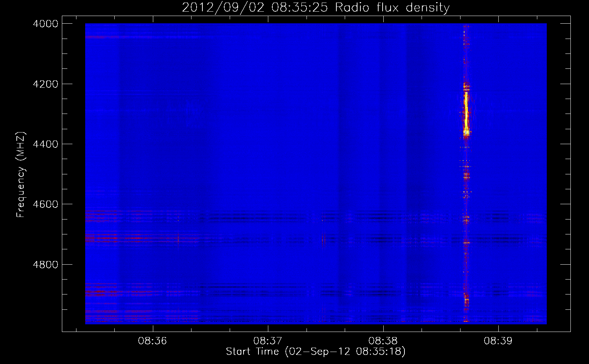Click the 08:38 time tick label
This screenshot has height=364, width=589.
click(383, 341)
